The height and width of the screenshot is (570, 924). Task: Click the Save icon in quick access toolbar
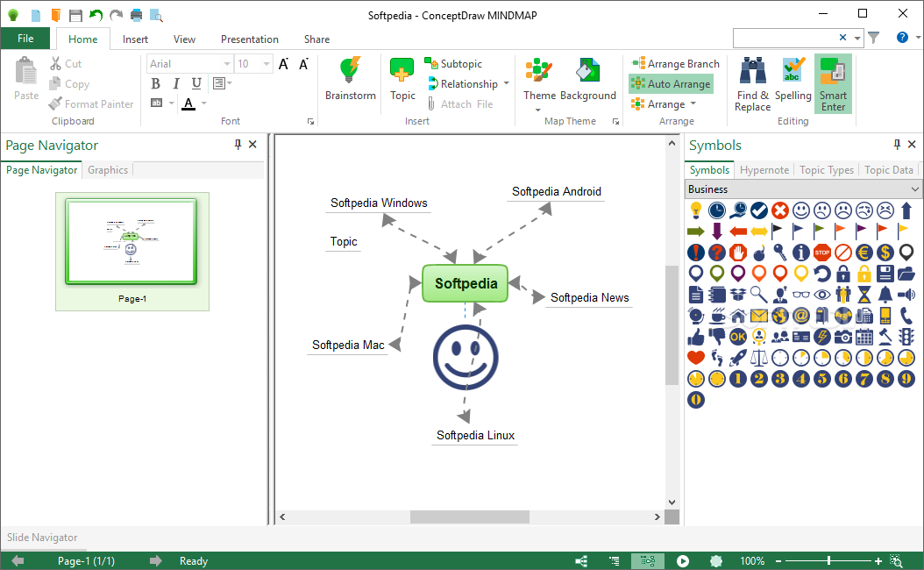click(x=75, y=15)
